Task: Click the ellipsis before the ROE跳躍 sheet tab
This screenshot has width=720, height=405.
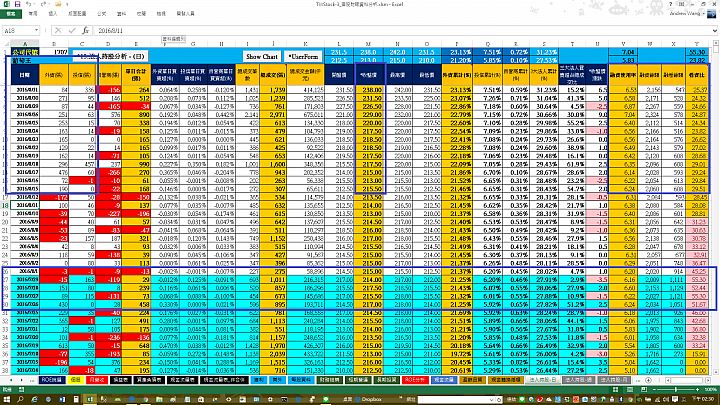Action: click(32, 380)
